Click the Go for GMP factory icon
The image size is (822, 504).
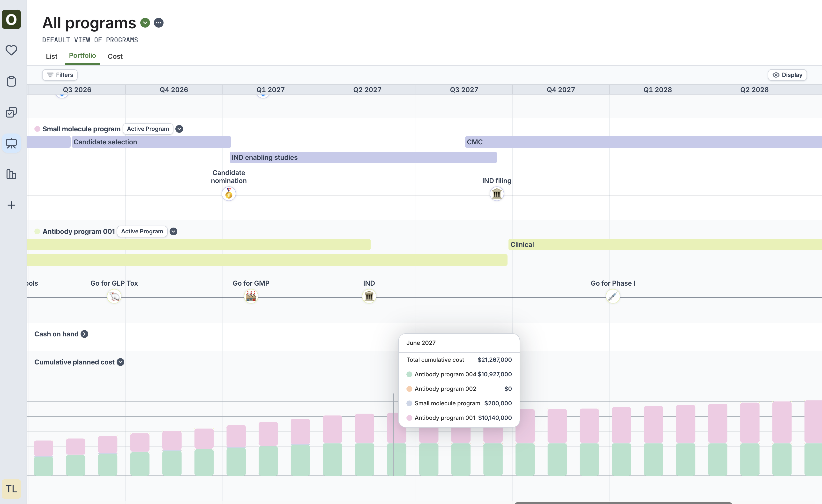(x=251, y=296)
